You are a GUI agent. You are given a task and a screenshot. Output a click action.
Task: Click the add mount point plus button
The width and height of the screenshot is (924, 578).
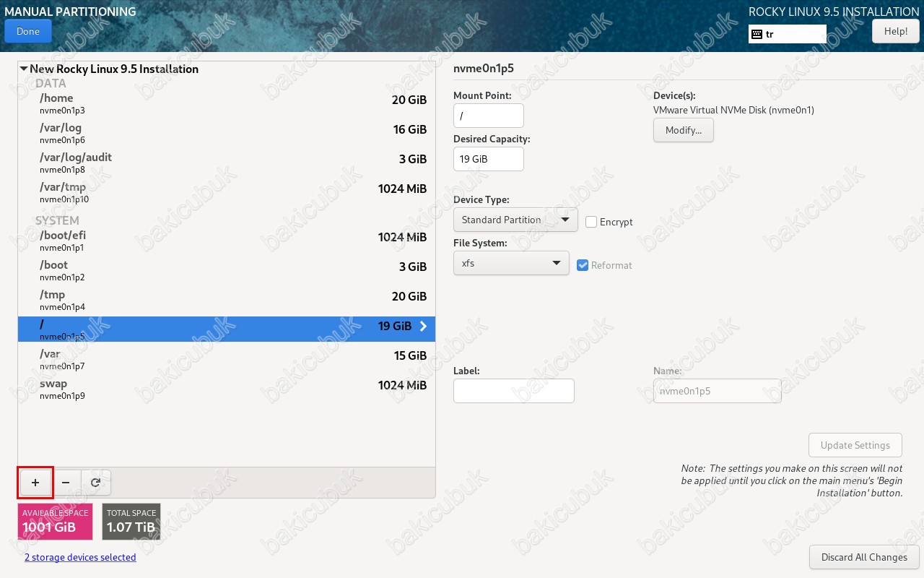(35, 482)
